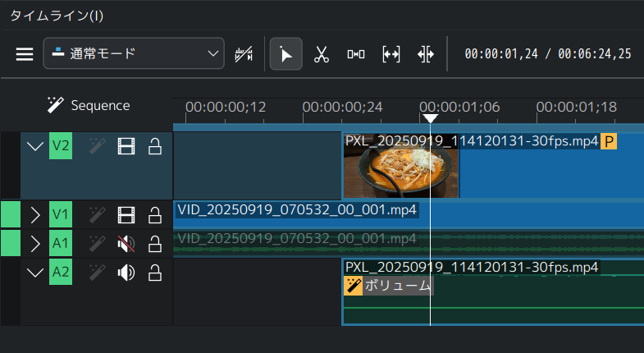Open the timeline hamburger menu
644x353 pixels.
tap(25, 54)
